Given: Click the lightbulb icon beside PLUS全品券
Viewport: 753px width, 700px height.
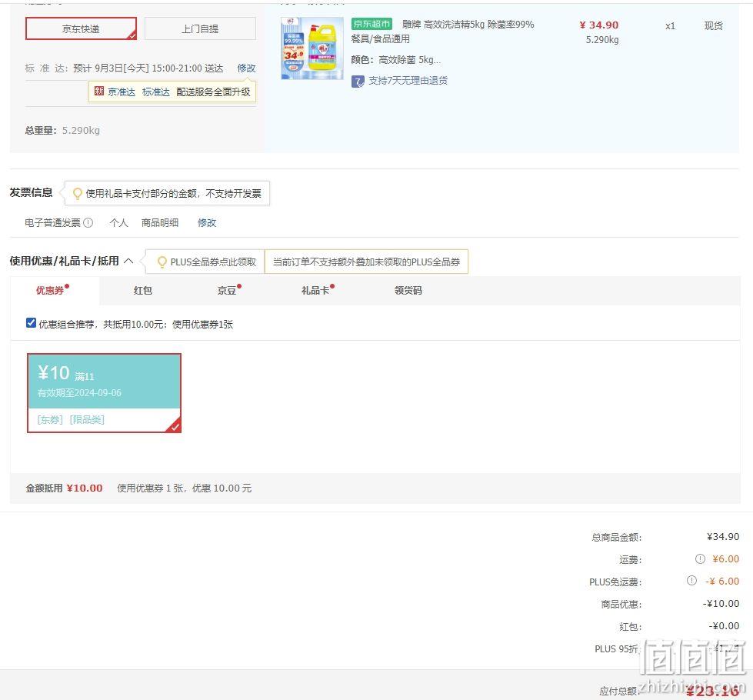Looking at the screenshot, I should coord(162,262).
